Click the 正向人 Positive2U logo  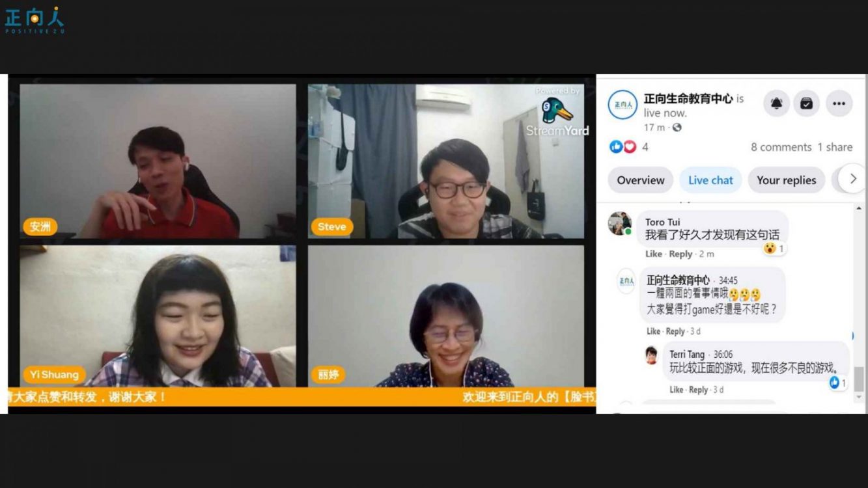click(x=35, y=20)
